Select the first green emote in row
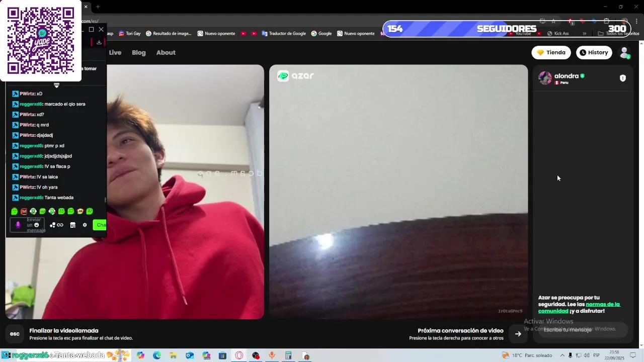The image size is (644, 362). (x=14, y=211)
